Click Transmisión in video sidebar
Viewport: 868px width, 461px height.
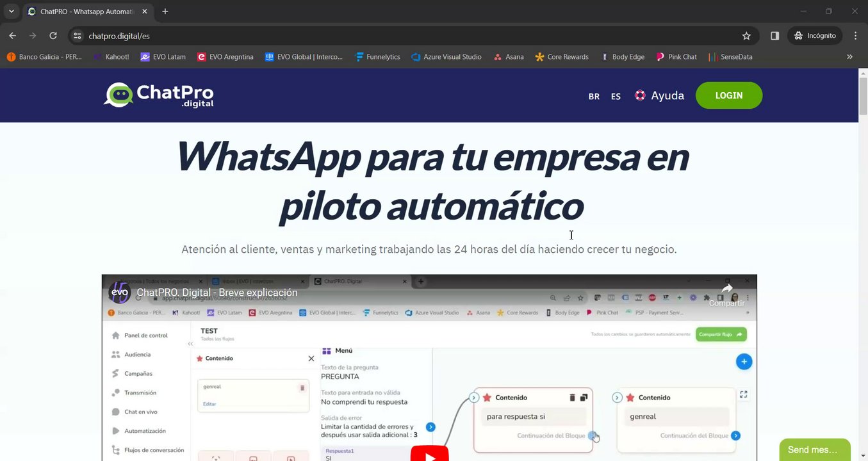point(134,392)
